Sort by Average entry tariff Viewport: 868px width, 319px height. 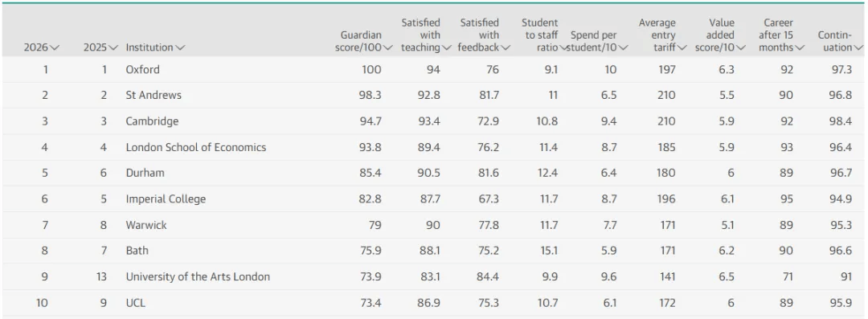[x=662, y=35]
